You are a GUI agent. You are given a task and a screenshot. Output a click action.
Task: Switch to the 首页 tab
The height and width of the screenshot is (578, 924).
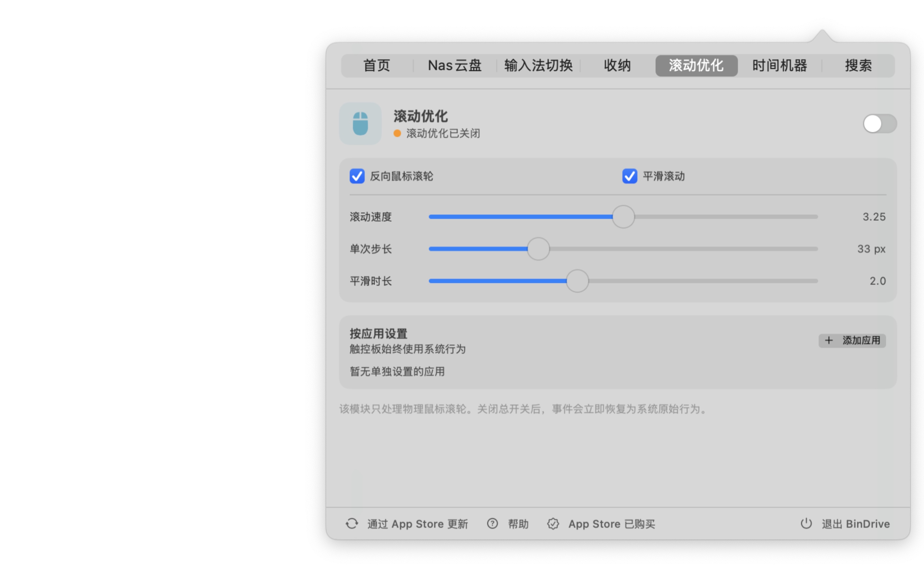point(376,66)
